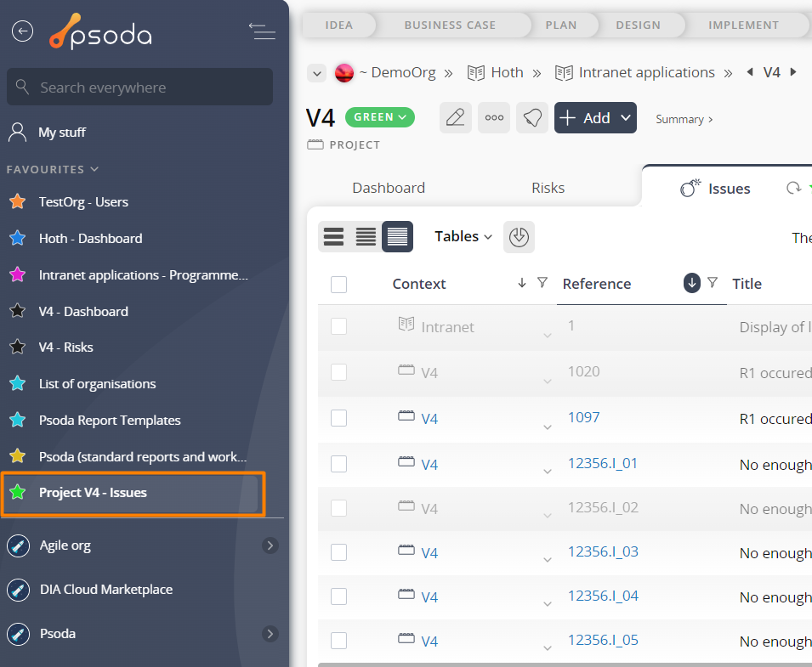Viewport: 812px width, 667px height.
Task: Click the cyan star beside Psoda Report Templates
Action: pos(18,420)
